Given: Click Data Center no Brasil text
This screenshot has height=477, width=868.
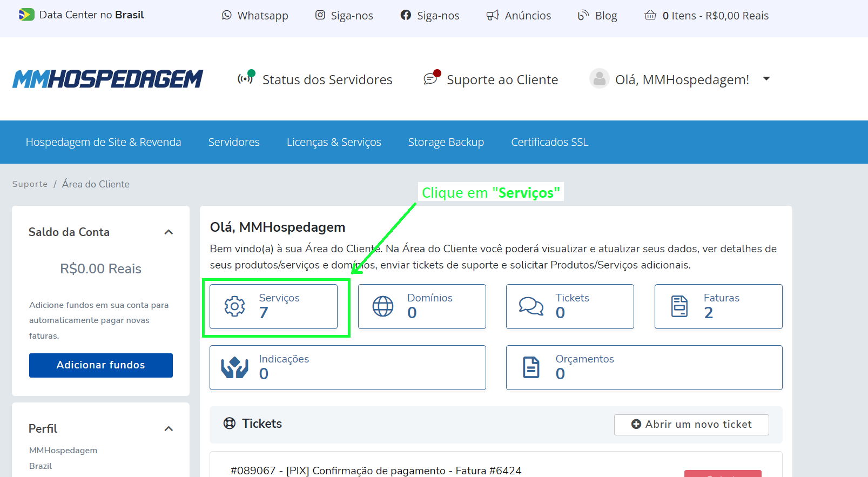Looking at the screenshot, I should (92, 15).
